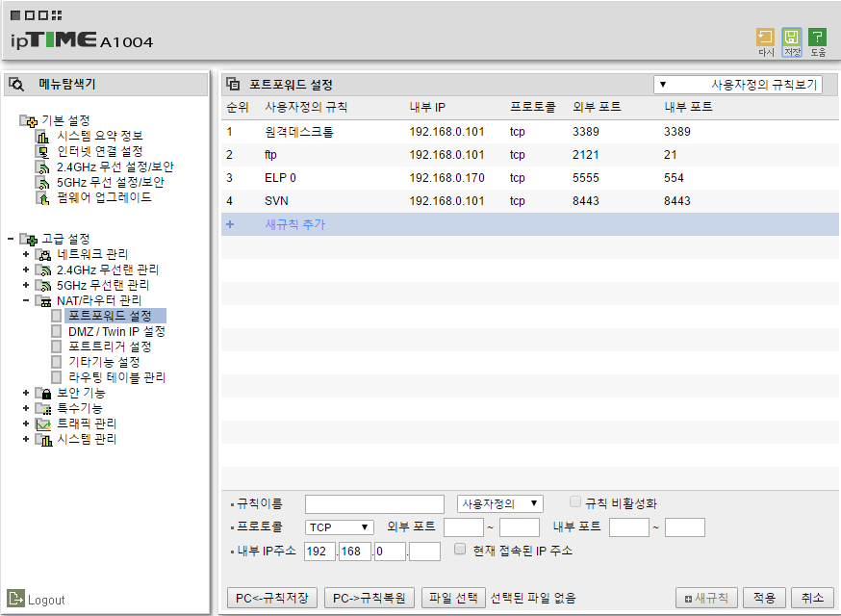
Task: Expand the 보안 기능 tree node
Action: (x=26, y=393)
